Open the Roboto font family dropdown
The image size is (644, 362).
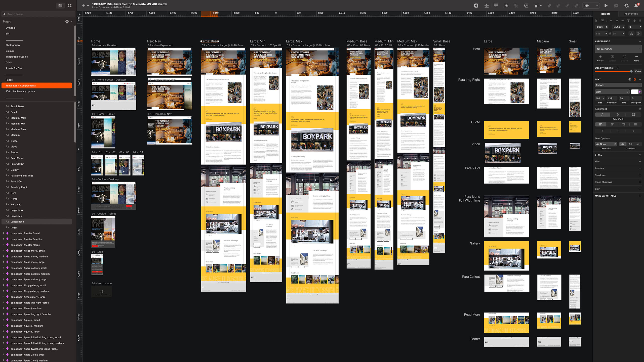coord(618,85)
